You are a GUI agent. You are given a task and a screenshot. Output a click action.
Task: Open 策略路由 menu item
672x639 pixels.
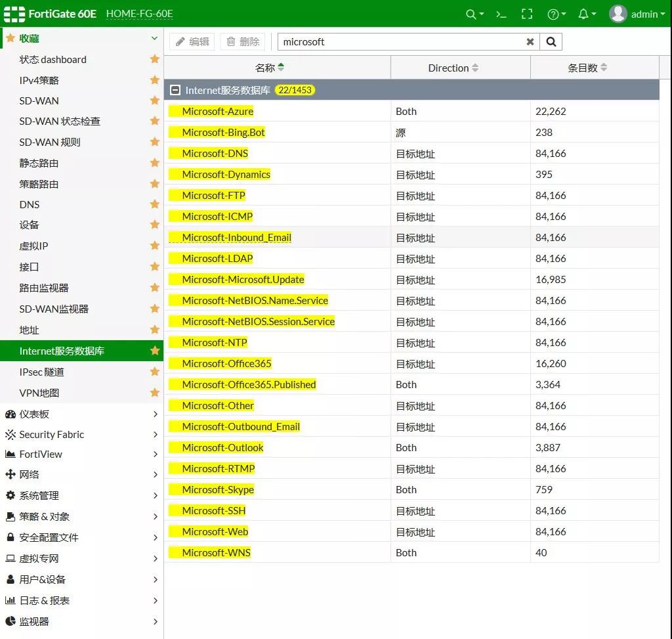[39, 184]
